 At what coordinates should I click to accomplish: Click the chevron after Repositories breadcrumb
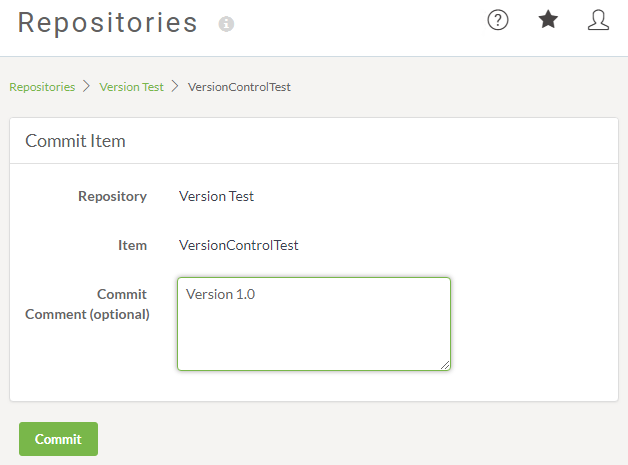(87, 86)
